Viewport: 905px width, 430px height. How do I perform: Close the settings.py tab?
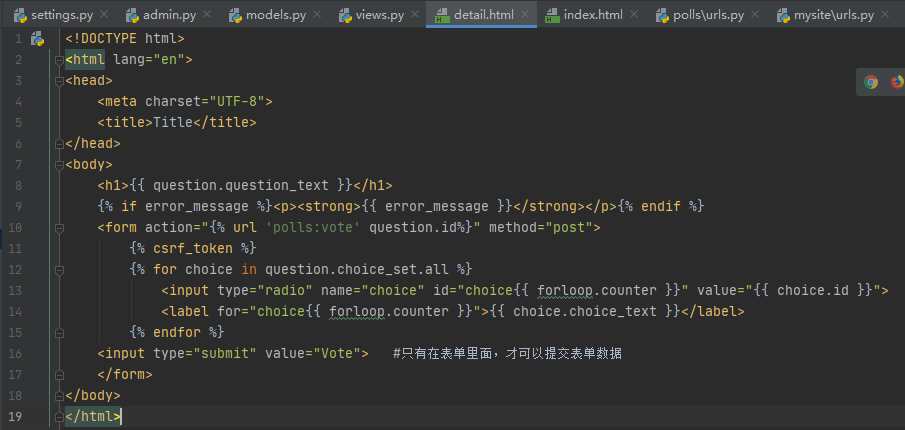tap(103, 15)
